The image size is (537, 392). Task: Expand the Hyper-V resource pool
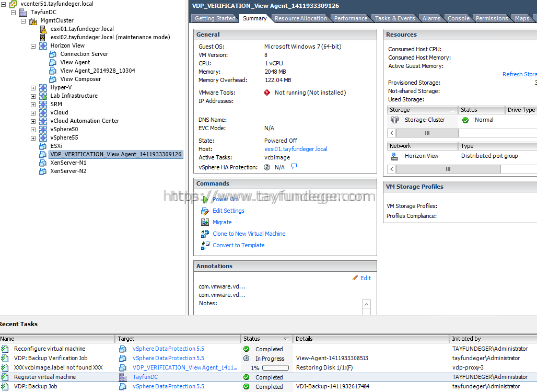tap(33, 88)
